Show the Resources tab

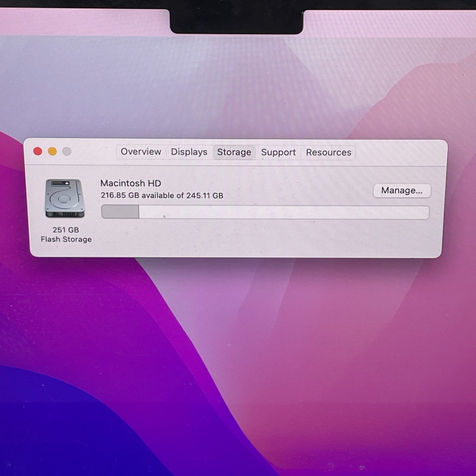[328, 153]
